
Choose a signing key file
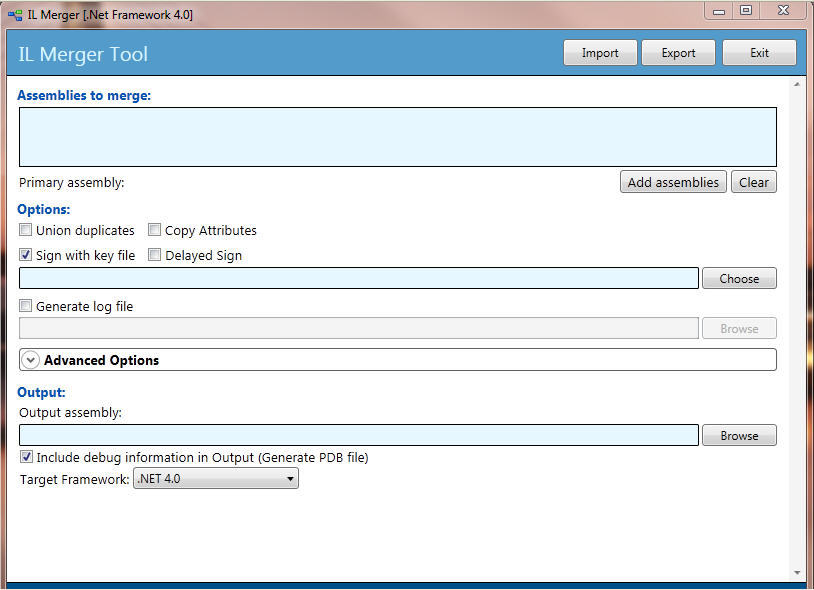[739, 278]
